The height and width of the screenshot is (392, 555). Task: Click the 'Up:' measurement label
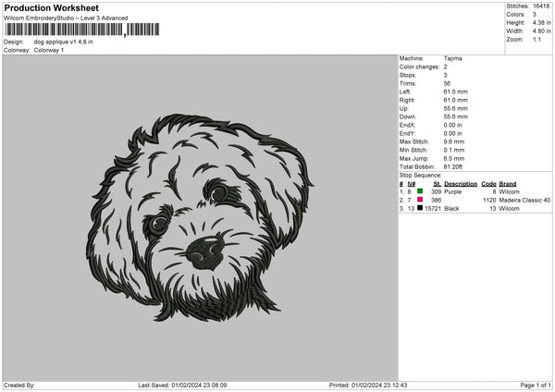tap(403, 108)
